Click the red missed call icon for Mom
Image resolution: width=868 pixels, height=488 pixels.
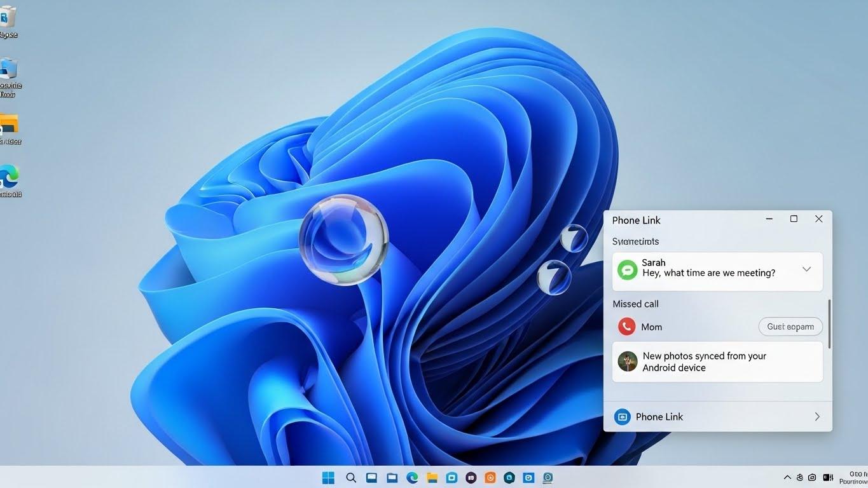click(626, 327)
